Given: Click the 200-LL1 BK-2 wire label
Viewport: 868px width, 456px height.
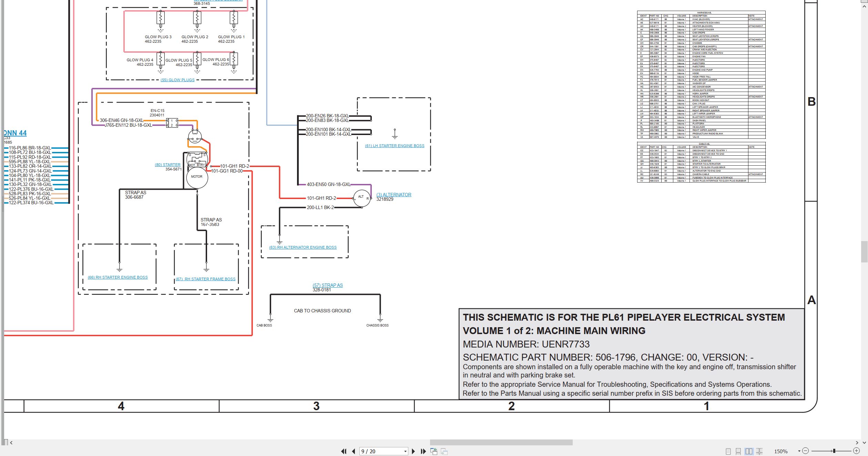Looking at the screenshot, I should [x=320, y=207].
